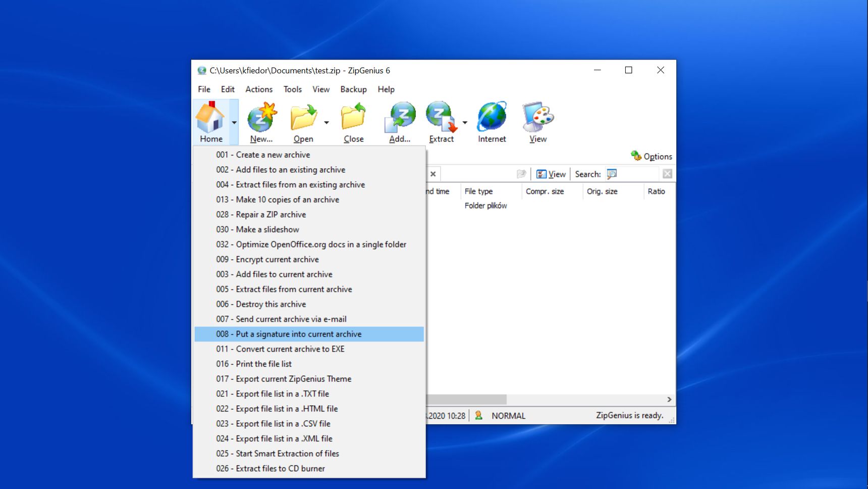Choose '005 - Extract files from current archive'

309,289
